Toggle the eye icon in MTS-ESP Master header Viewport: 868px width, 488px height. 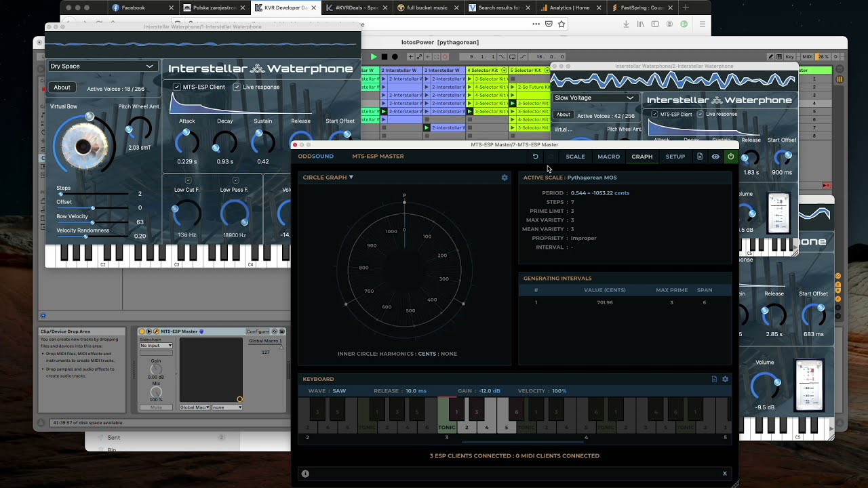(715, 157)
